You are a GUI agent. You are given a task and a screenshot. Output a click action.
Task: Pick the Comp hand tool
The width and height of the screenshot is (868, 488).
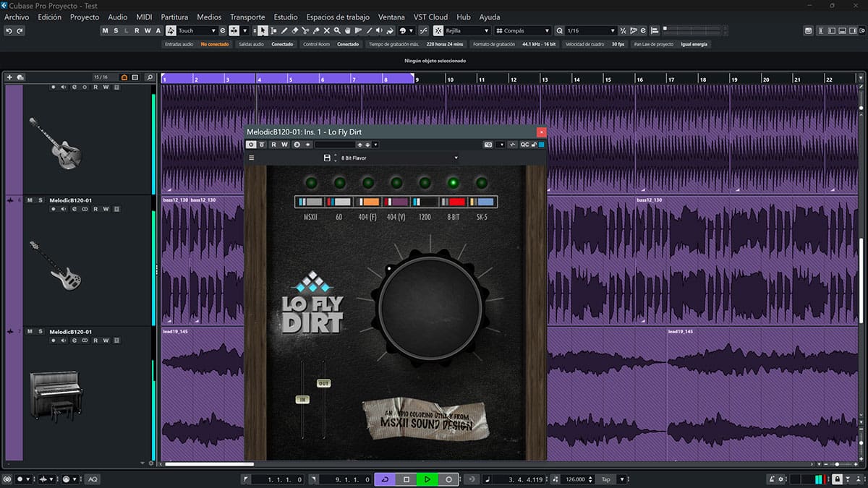[348, 30]
